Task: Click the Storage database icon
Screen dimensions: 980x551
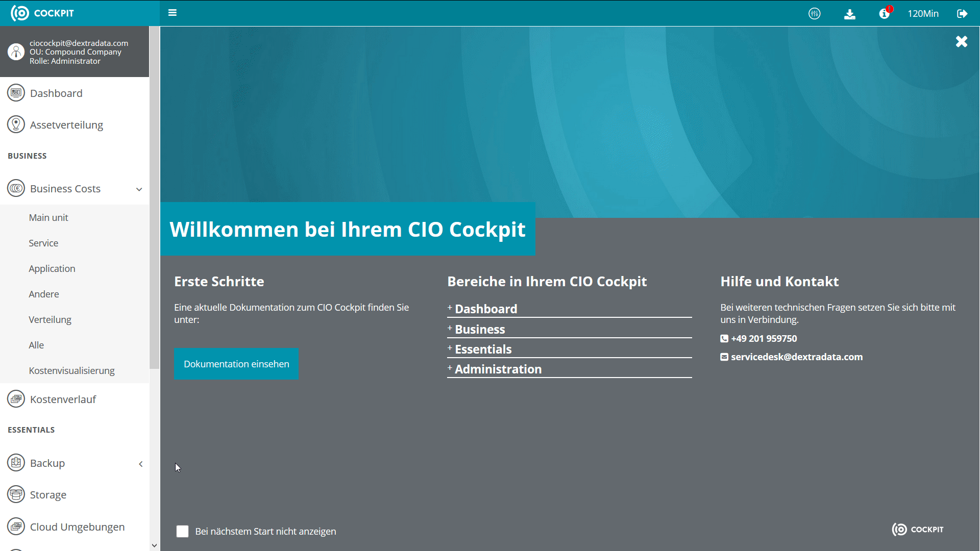Action: coord(16,494)
